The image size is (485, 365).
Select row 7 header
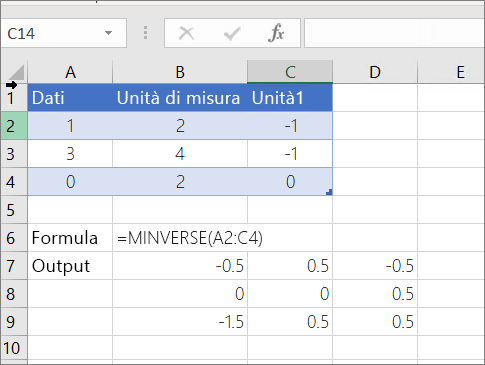tap(14, 266)
